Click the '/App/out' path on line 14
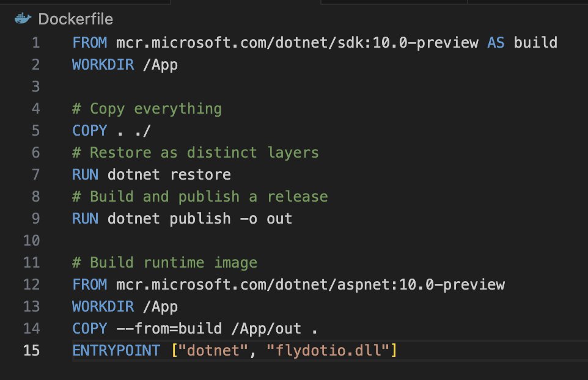The image size is (588, 380). click(x=266, y=329)
